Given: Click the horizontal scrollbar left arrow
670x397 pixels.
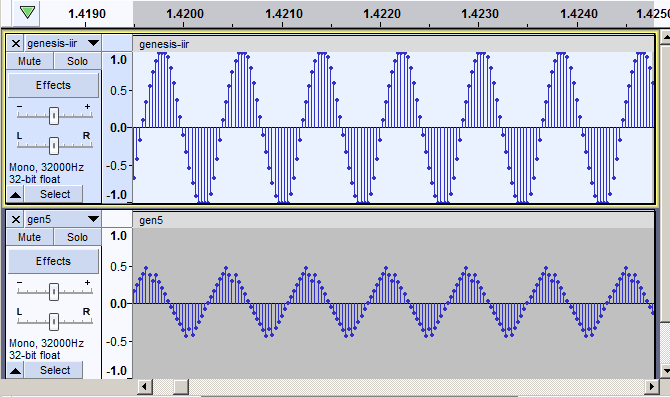Looking at the screenshot, I should point(144,387).
